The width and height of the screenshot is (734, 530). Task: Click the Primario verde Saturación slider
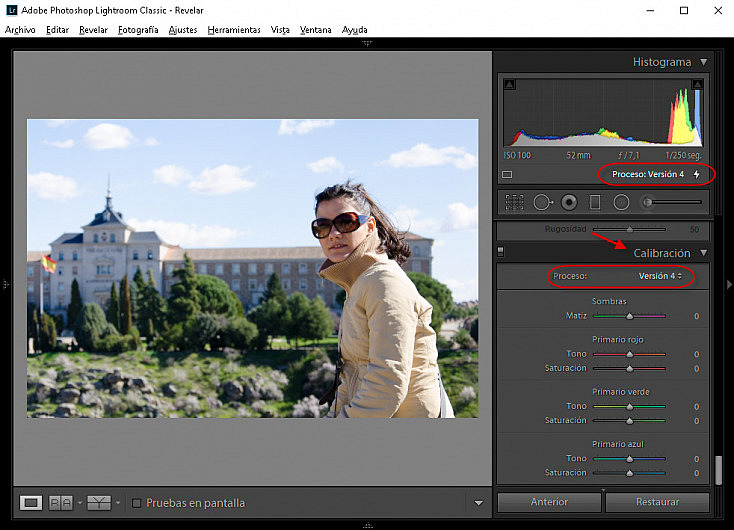click(629, 421)
